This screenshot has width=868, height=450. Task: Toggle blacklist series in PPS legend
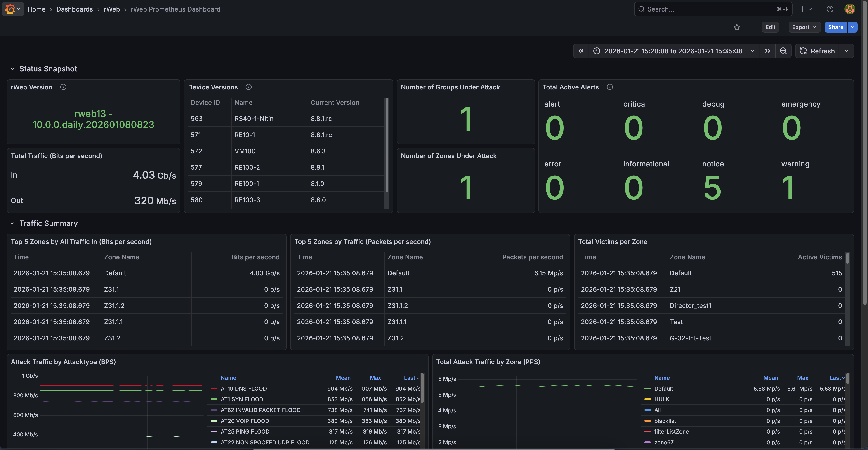click(x=665, y=421)
